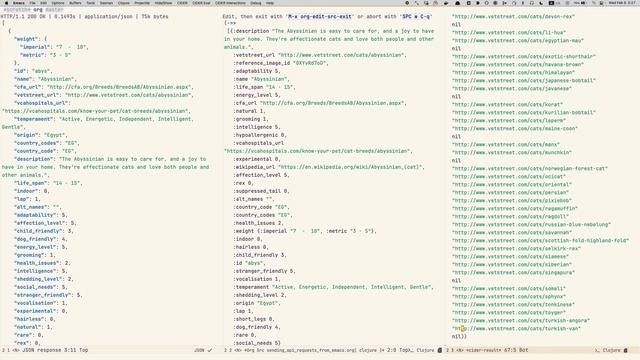Click the Clojure mode label in right mode line
Image resolution: width=640 pixels, height=360 pixels.
(x=611, y=350)
